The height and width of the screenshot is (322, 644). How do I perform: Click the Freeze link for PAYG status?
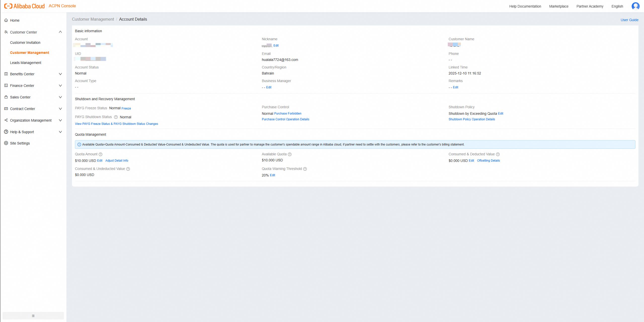point(126,109)
